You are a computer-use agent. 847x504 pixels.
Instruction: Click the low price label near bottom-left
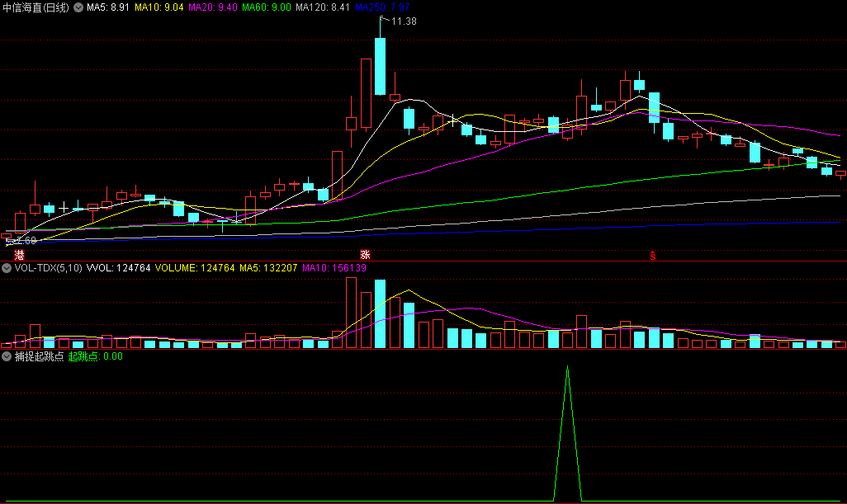[x=24, y=241]
